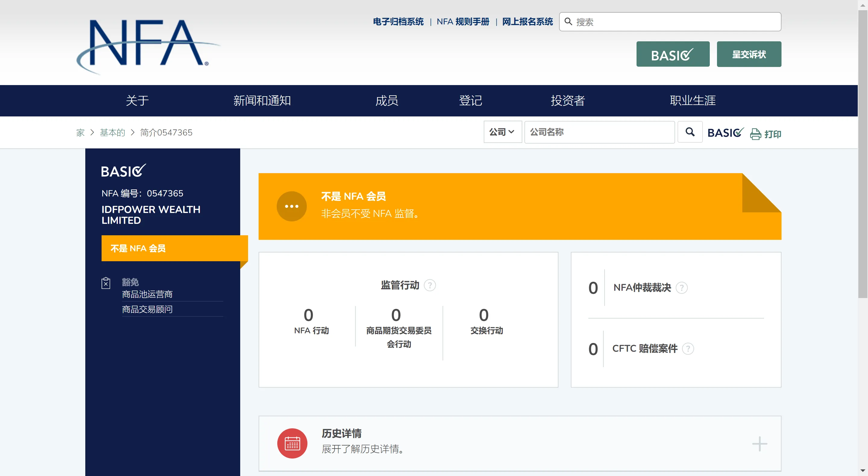Click the 非会员不受 NFA 监督 banner text
The height and width of the screenshot is (476, 868).
click(x=370, y=214)
